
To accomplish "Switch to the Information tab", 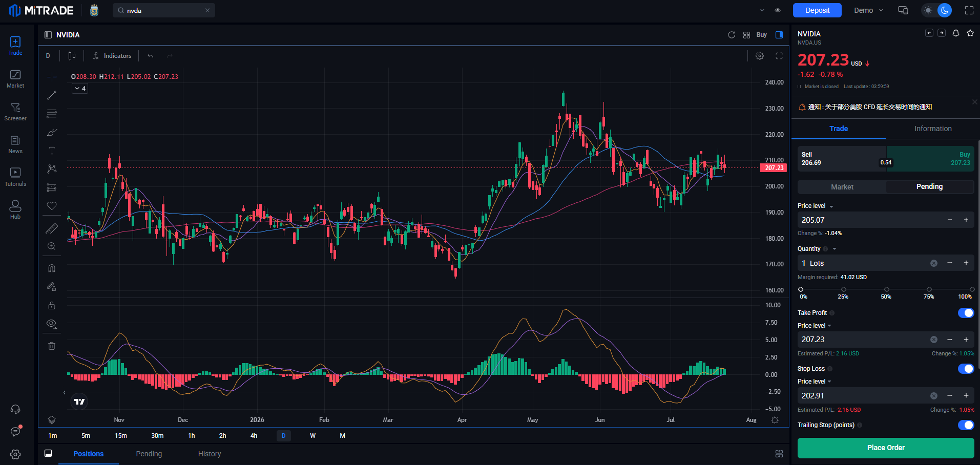I will (x=933, y=129).
